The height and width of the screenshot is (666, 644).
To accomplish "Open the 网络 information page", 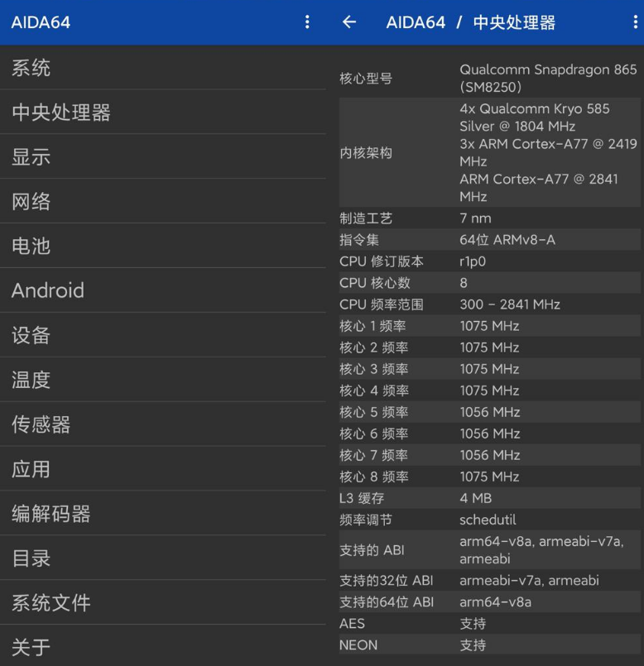I will 162,202.
